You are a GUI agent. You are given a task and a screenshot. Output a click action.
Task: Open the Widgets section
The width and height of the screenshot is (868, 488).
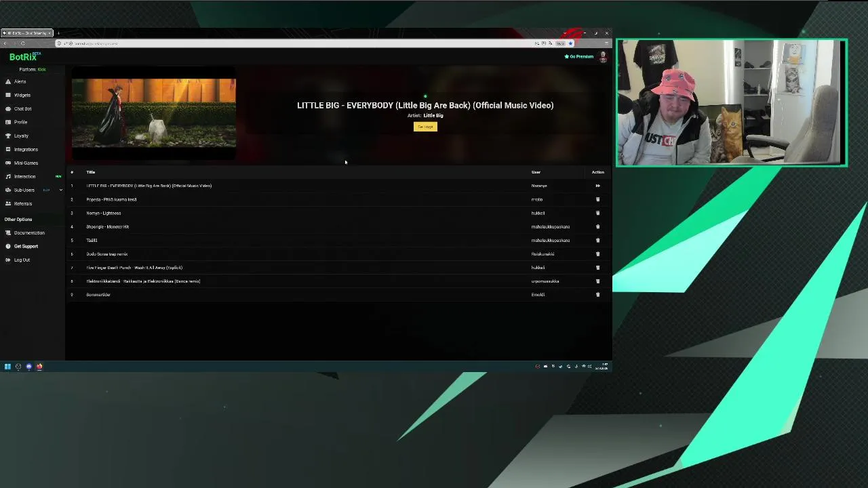[x=22, y=95]
